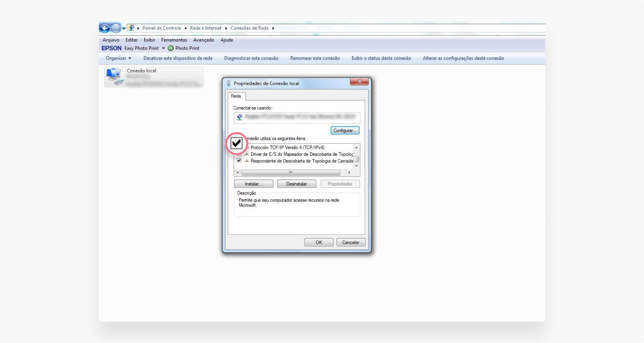Click the Driver de E/S protocol icon
Viewport: 644px width, 343px height.
(246, 154)
